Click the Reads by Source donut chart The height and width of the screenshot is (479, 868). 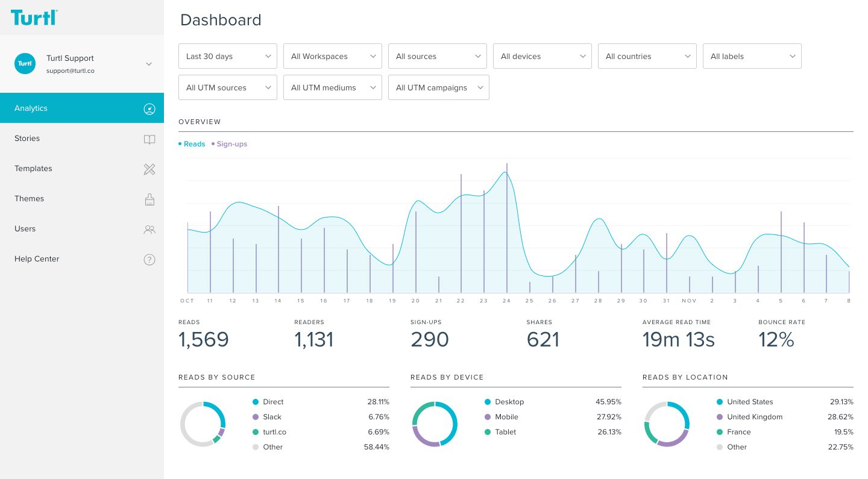tap(203, 424)
